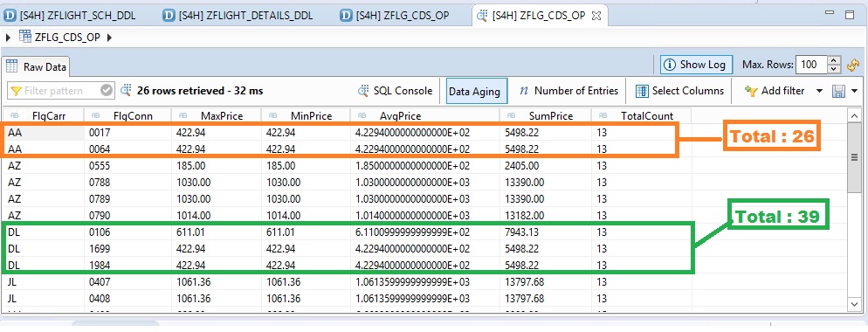Screen dimensions: 868x332
Task: Open the SQL Console
Action: point(396,91)
